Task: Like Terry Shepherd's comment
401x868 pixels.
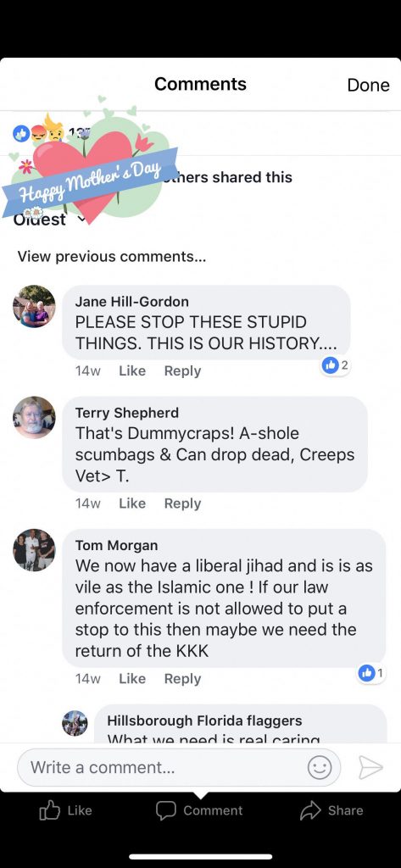Action: pyautogui.click(x=131, y=504)
